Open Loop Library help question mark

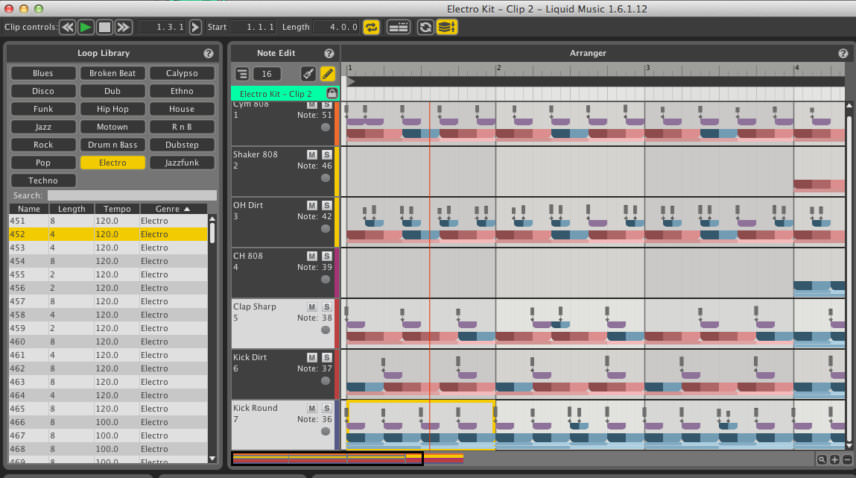209,53
